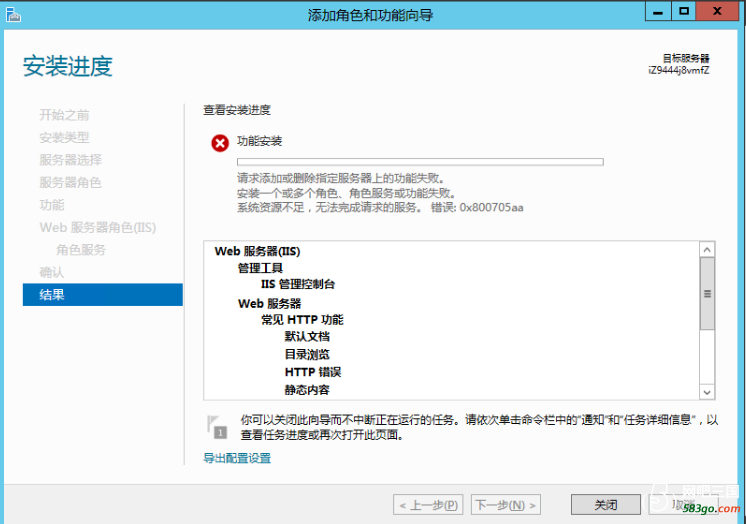This screenshot has height=524, width=746.
Task: Click target server name iZ9444j8vmfZ
Action: (x=678, y=70)
